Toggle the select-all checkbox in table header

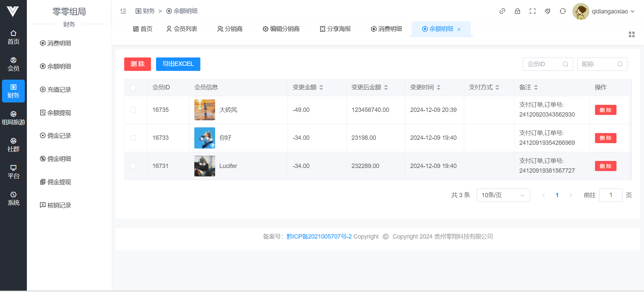pyautogui.click(x=133, y=87)
